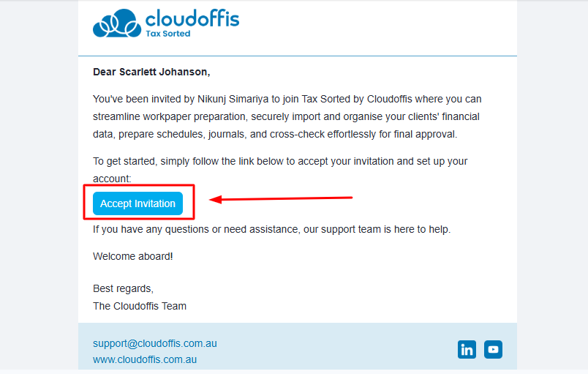588x374 pixels.
Task: Open the www.cloudoffis.com.au website link
Action: point(145,359)
